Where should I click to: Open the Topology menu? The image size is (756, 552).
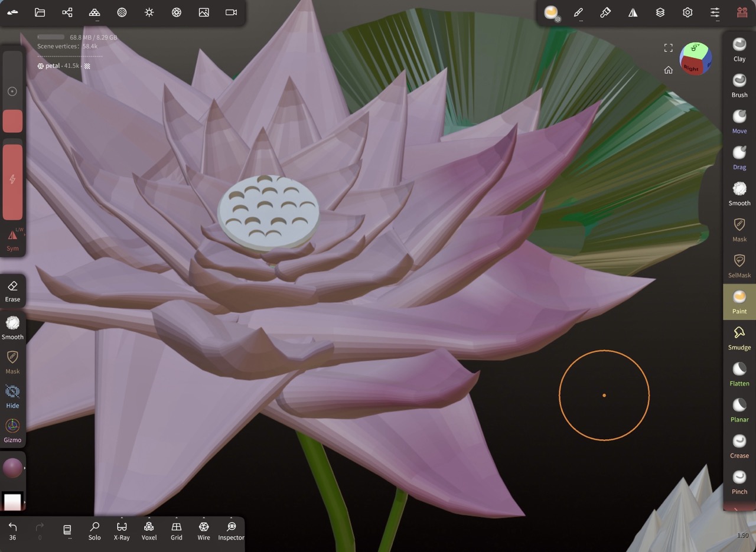[x=94, y=12]
